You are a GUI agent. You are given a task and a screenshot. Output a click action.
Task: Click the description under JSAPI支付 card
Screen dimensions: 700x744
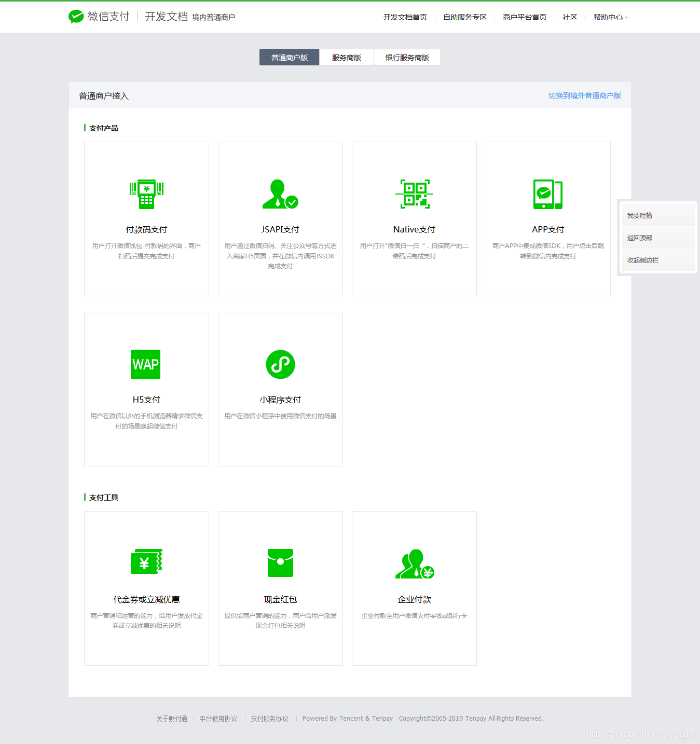coord(280,256)
